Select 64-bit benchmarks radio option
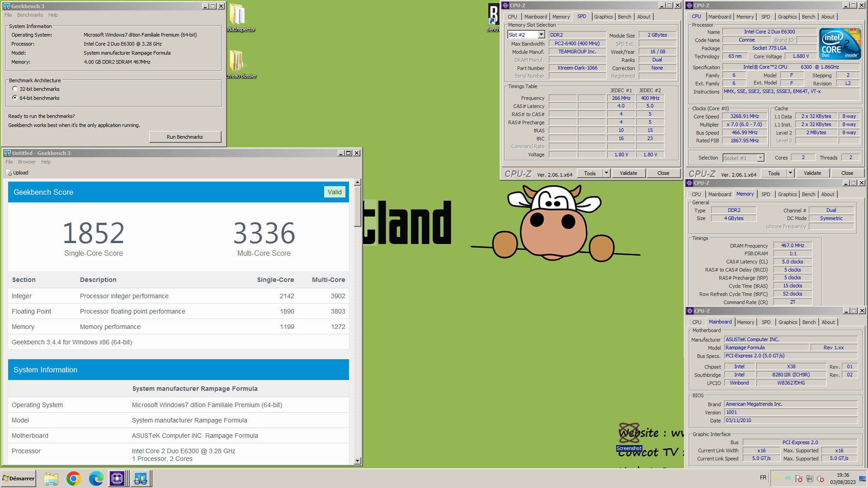Image resolution: width=868 pixels, height=488 pixels. (15, 98)
